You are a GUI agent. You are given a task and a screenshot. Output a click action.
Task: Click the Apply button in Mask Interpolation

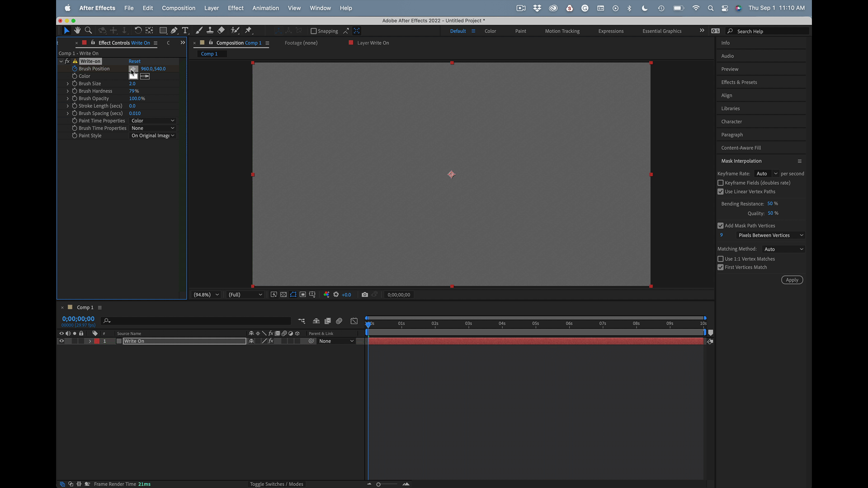pos(792,280)
